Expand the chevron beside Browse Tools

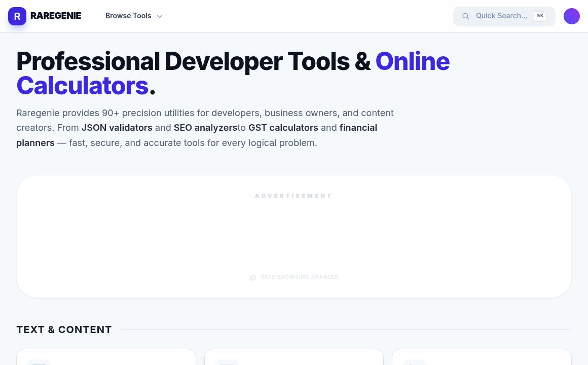click(160, 16)
